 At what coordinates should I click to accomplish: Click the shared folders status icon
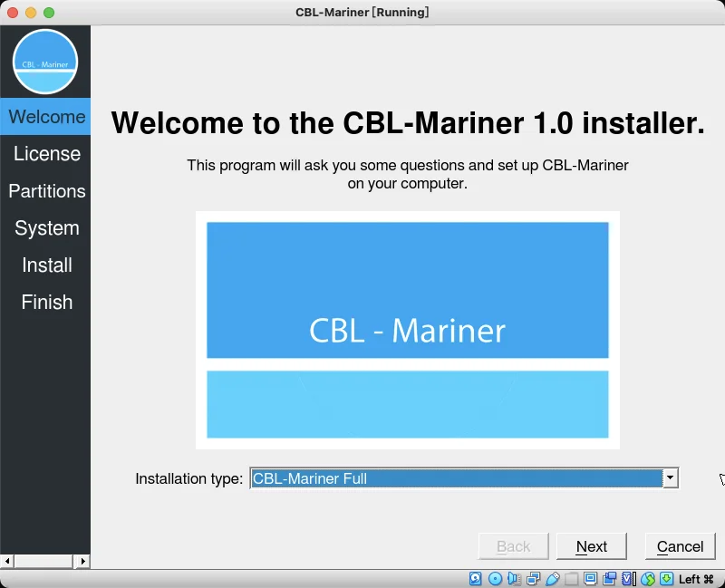[572, 579]
